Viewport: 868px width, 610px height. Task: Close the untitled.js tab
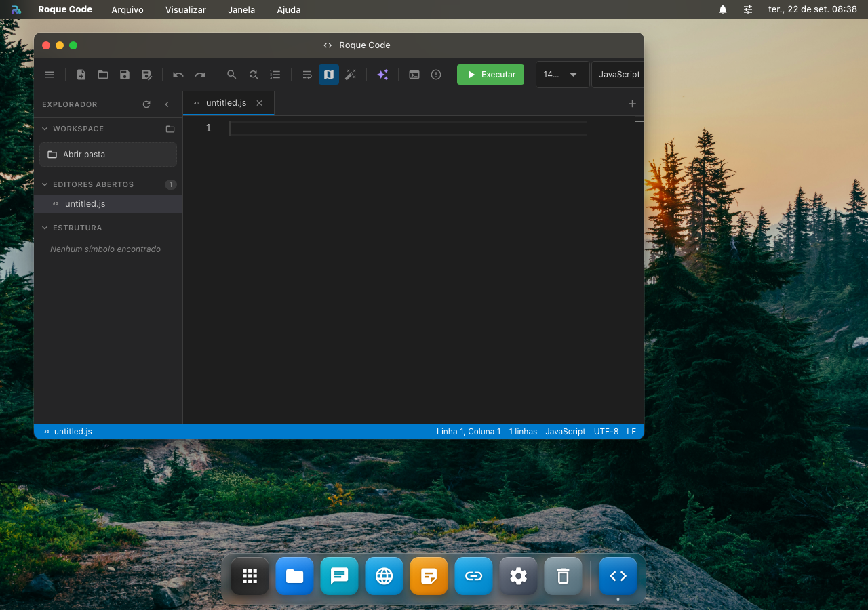click(x=259, y=103)
